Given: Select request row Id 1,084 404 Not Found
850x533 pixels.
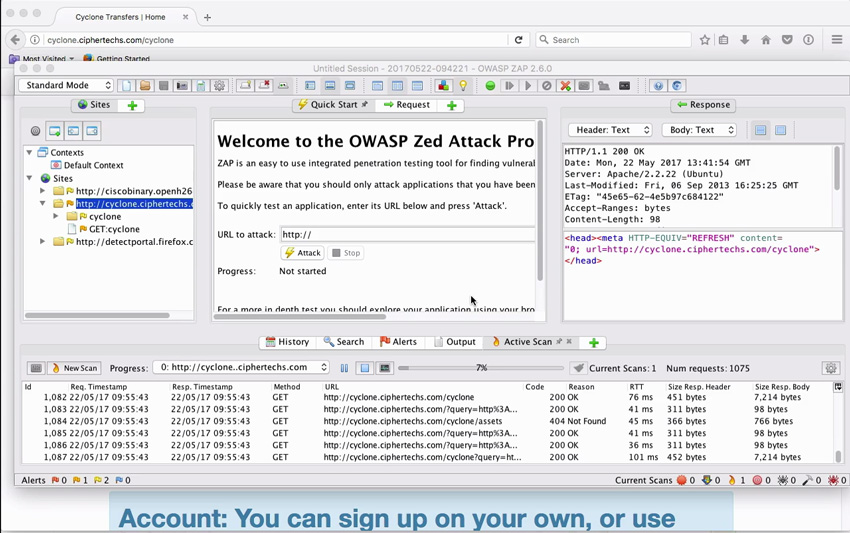Looking at the screenshot, I should point(427,421).
